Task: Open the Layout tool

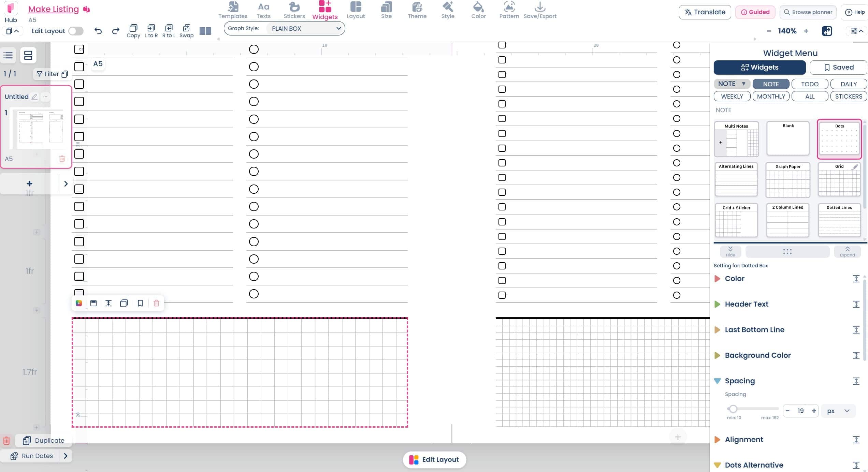Action: [356, 10]
